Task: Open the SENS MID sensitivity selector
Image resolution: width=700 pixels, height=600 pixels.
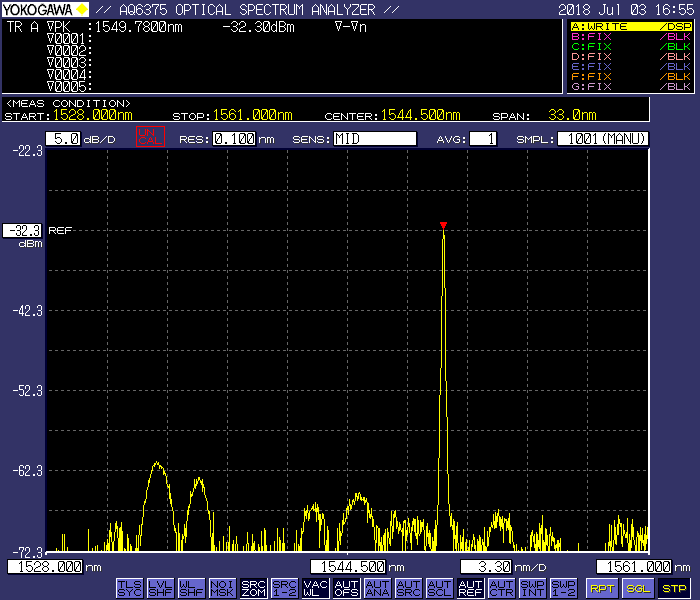Action: pyautogui.click(x=375, y=139)
